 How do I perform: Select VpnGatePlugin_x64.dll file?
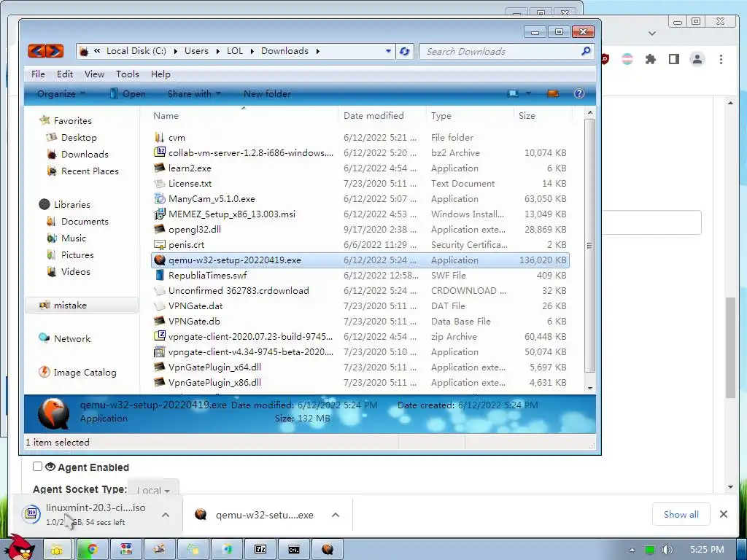tap(214, 367)
